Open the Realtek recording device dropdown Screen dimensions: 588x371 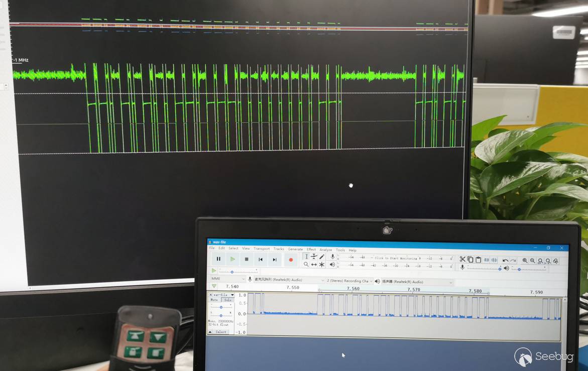pyautogui.click(x=289, y=280)
